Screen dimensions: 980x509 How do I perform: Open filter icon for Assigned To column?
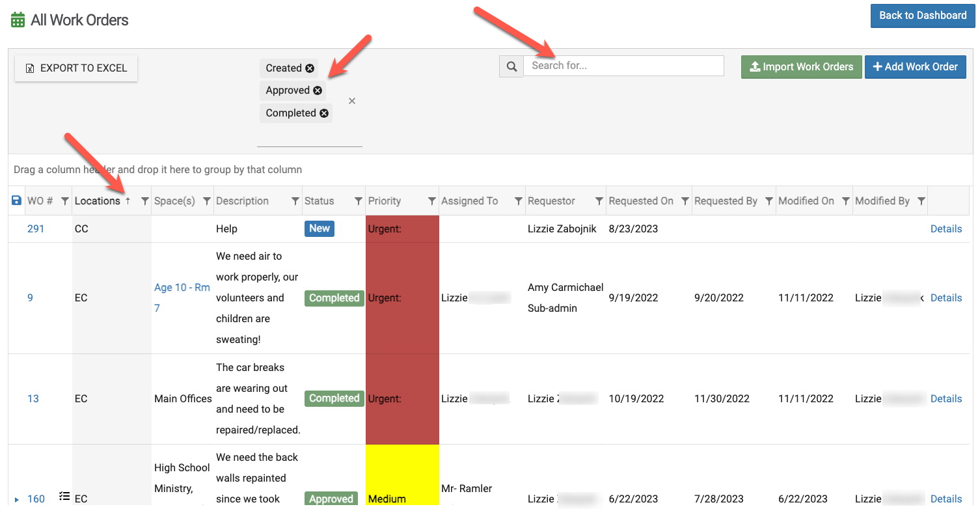(x=519, y=201)
